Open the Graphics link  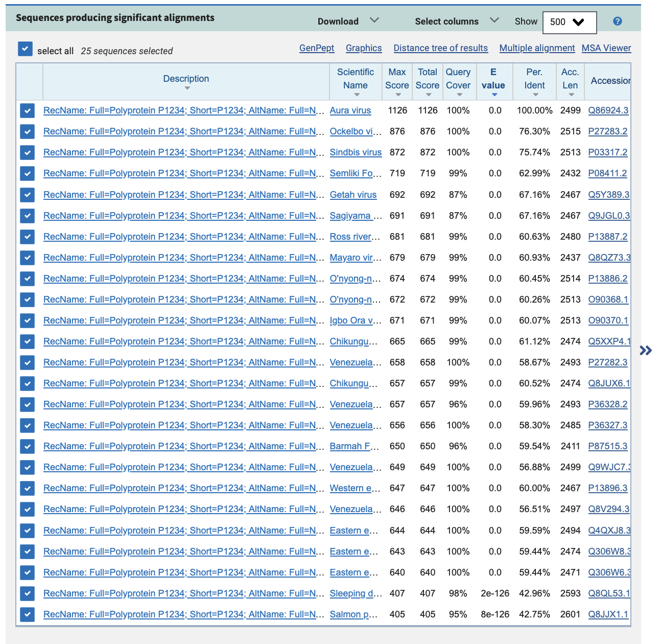(364, 48)
